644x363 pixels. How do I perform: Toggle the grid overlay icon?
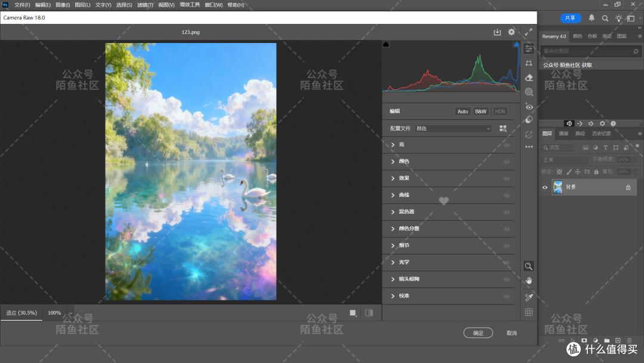[529, 312]
